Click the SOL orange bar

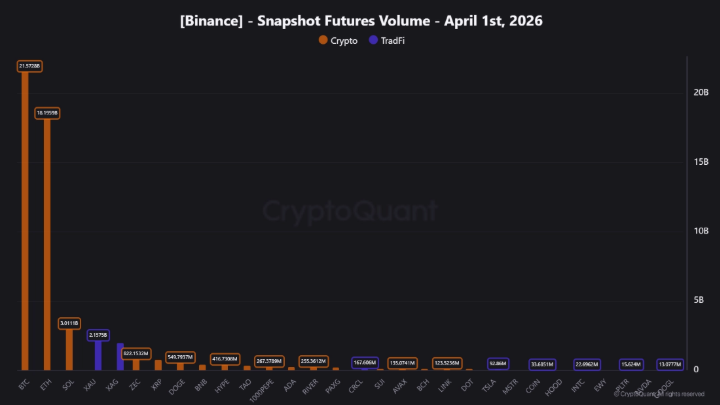[70, 348]
